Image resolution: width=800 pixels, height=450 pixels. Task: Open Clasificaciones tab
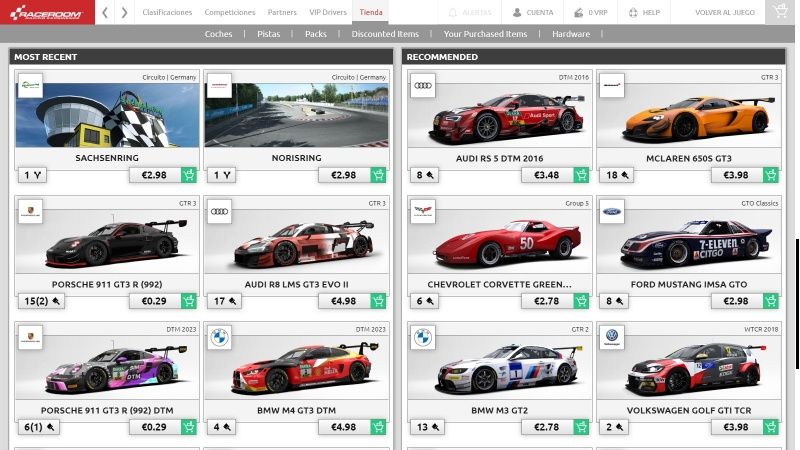pos(167,12)
